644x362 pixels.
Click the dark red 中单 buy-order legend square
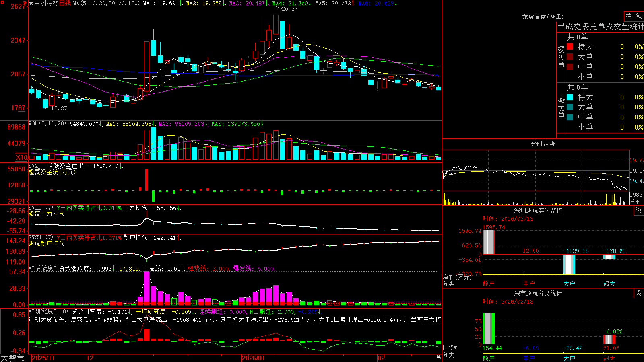(x=570, y=67)
